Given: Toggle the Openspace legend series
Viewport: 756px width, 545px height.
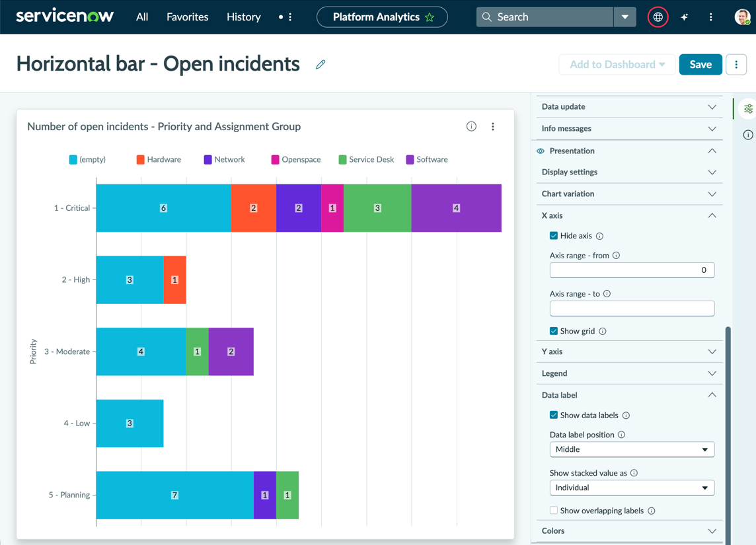Looking at the screenshot, I should 296,159.
